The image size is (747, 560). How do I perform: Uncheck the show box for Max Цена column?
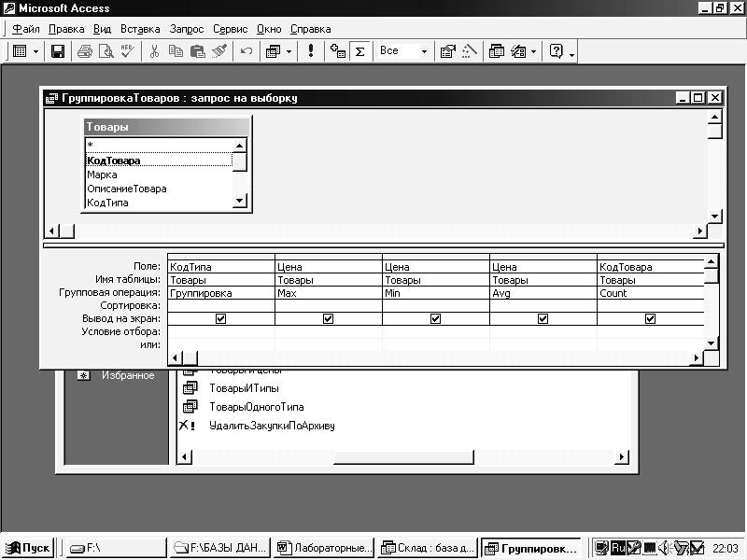point(328,318)
